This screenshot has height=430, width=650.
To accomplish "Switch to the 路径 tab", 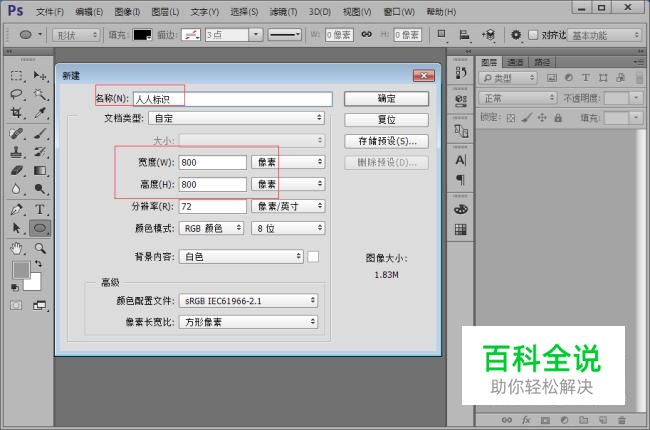I will point(542,62).
